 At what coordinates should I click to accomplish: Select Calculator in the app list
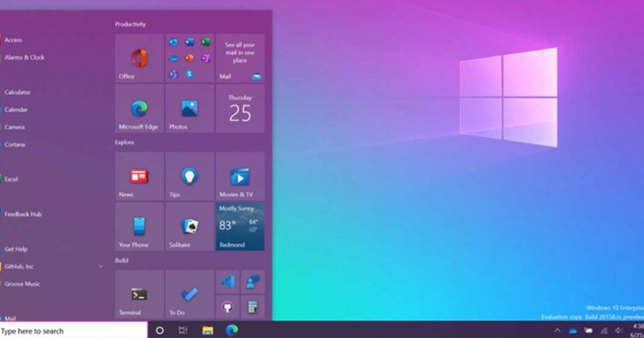(18, 92)
